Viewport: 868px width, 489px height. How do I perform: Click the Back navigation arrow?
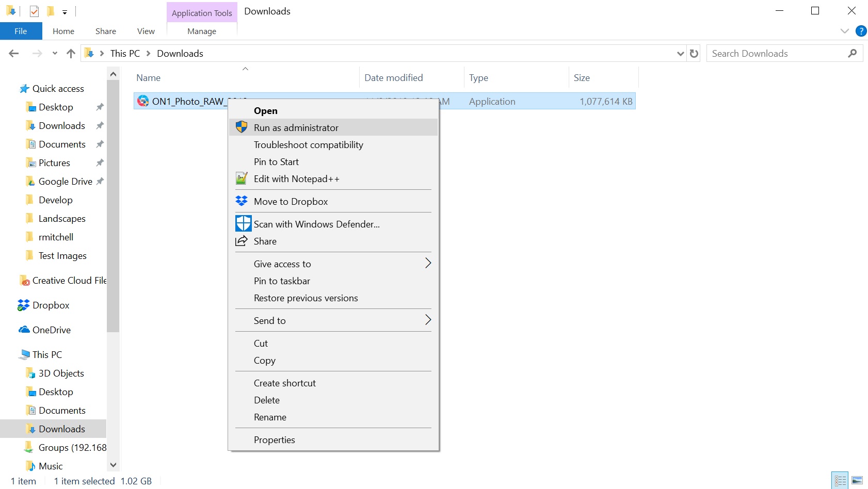coord(14,54)
